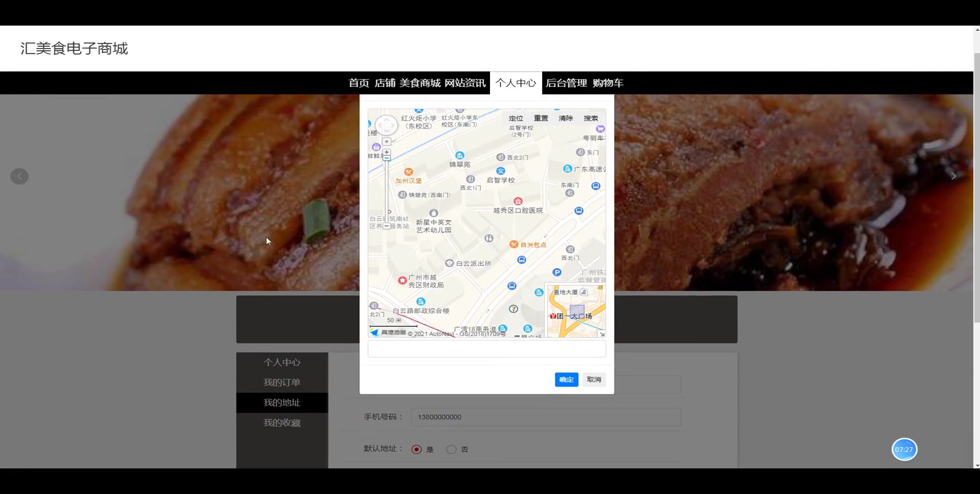Click the 新星中英文艺术幼儿园 marker icon
Screen dimensions: 980x494
(x=433, y=213)
